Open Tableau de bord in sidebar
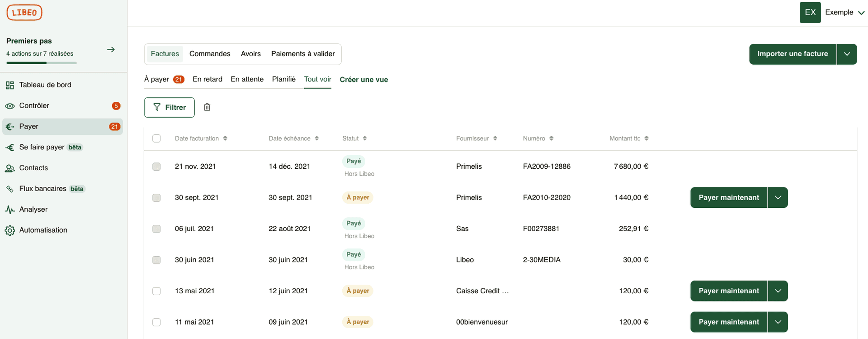Image resolution: width=868 pixels, height=339 pixels. 62,85
